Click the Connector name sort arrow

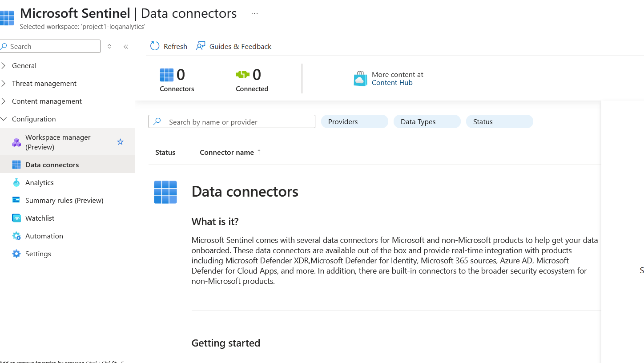coord(259,152)
